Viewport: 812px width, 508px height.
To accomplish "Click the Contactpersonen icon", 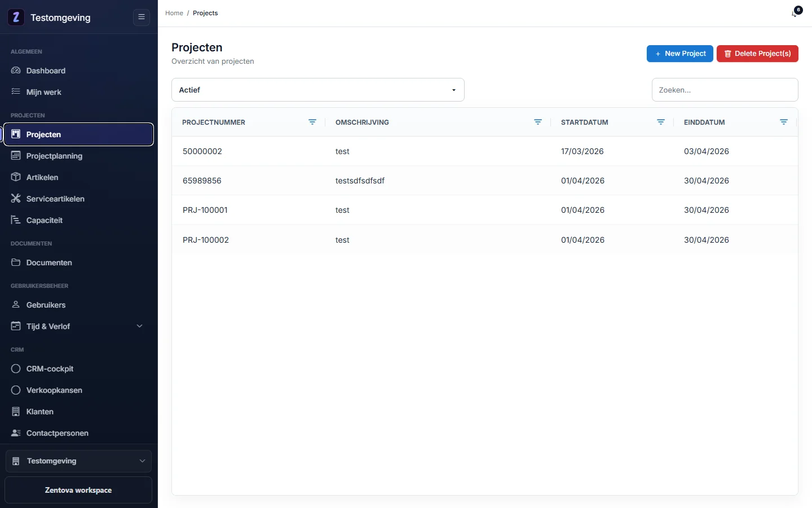I will 16,433.
